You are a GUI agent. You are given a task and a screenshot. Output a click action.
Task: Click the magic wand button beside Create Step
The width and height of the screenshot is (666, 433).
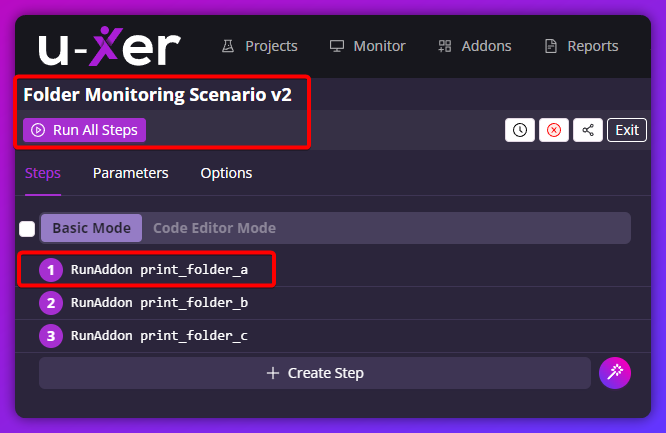coord(615,373)
